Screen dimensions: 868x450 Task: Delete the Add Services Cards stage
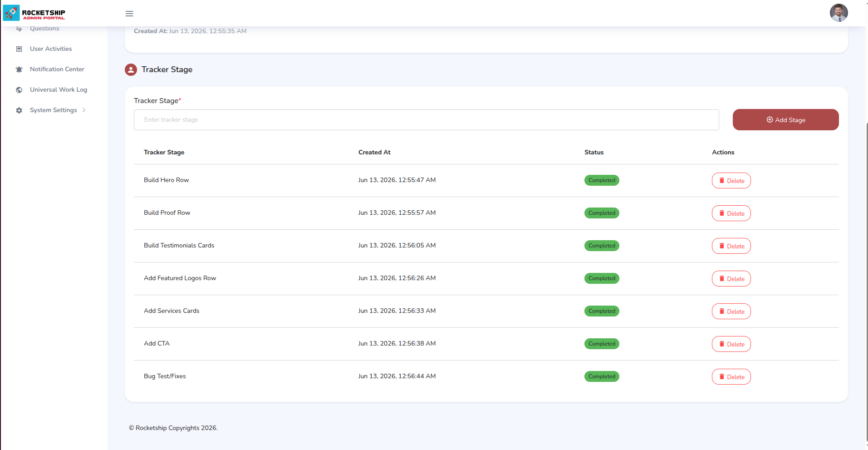click(x=731, y=312)
